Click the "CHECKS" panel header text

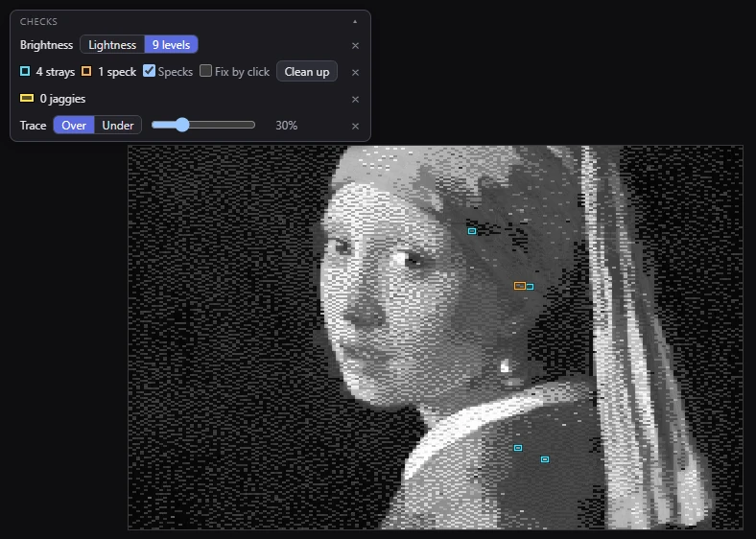[38, 22]
